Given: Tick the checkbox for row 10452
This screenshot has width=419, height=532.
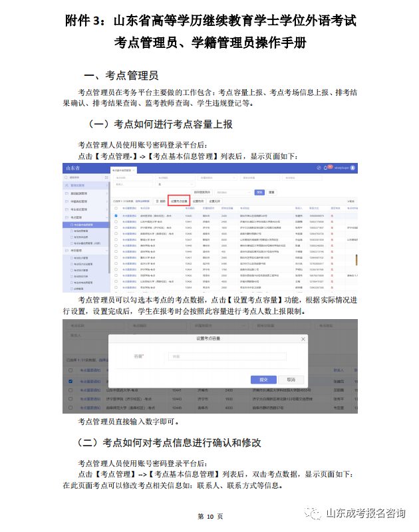Looking at the screenshot, I should (x=116, y=263).
